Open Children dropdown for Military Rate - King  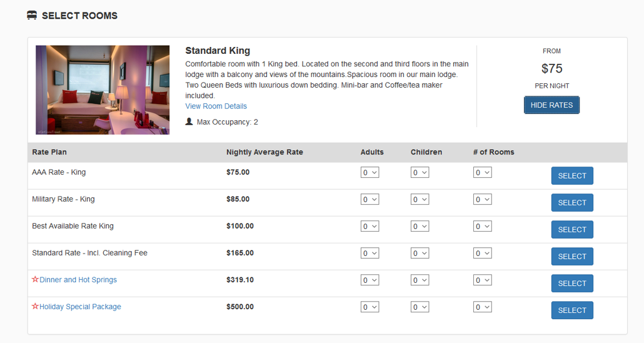coord(420,200)
